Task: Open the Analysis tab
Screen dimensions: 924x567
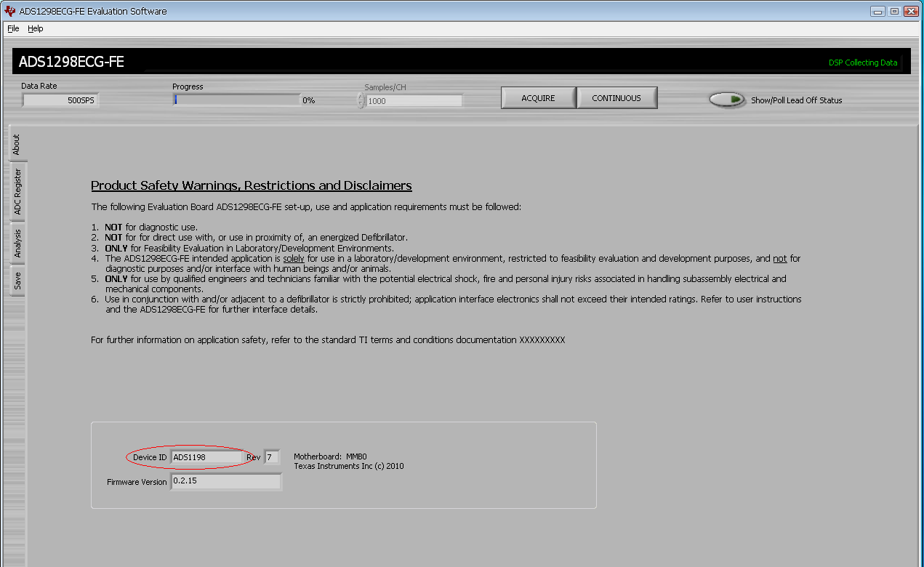Action: pos(17,244)
